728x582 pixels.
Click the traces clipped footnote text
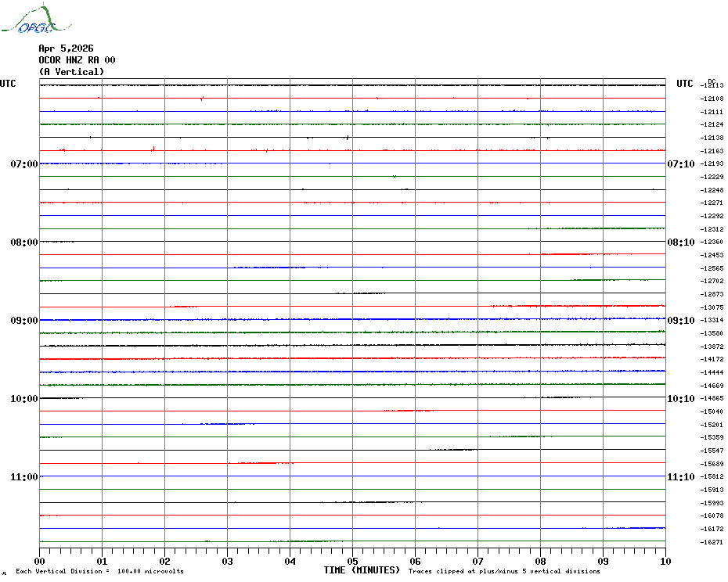click(x=504, y=571)
